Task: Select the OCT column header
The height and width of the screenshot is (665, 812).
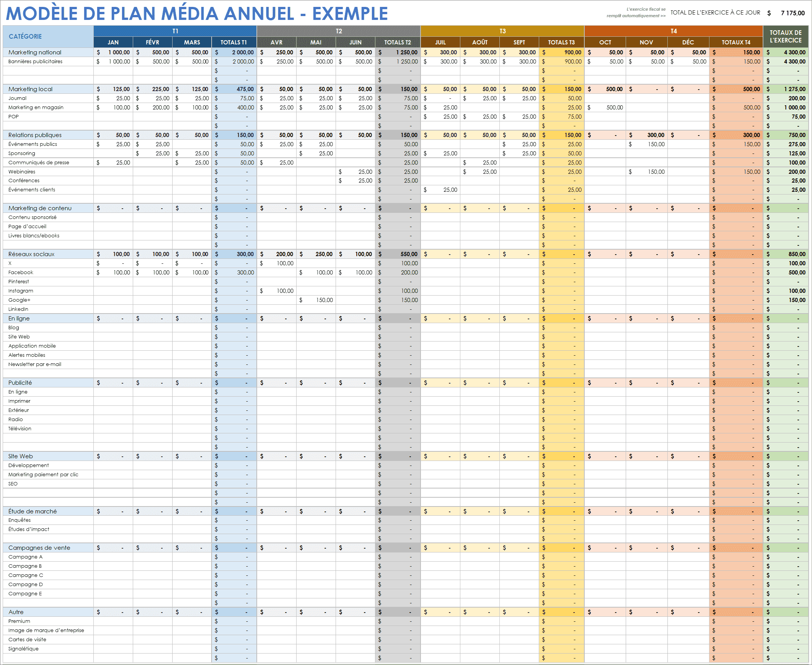Action: 605,42
